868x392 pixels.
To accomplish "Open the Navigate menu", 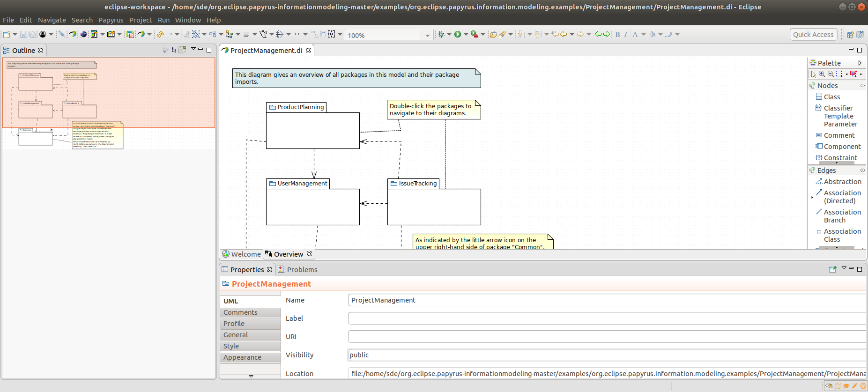I will pos(52,20).
